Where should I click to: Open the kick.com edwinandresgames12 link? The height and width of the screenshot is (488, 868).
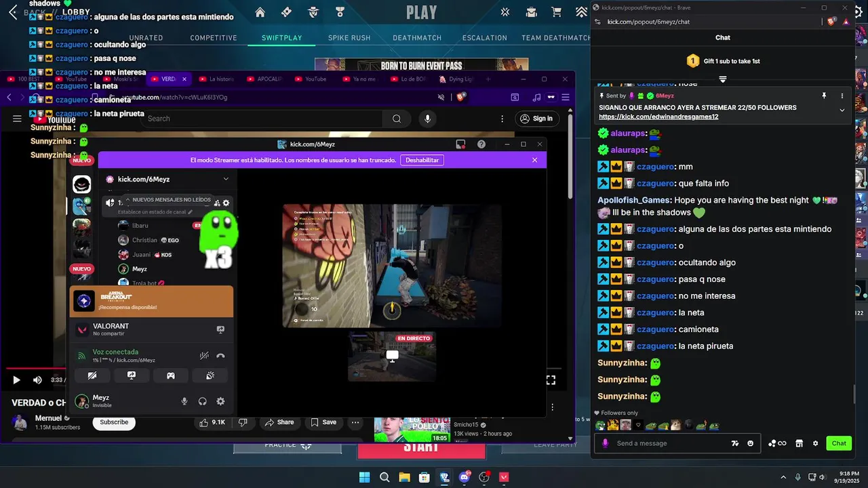tap(658, 117)
